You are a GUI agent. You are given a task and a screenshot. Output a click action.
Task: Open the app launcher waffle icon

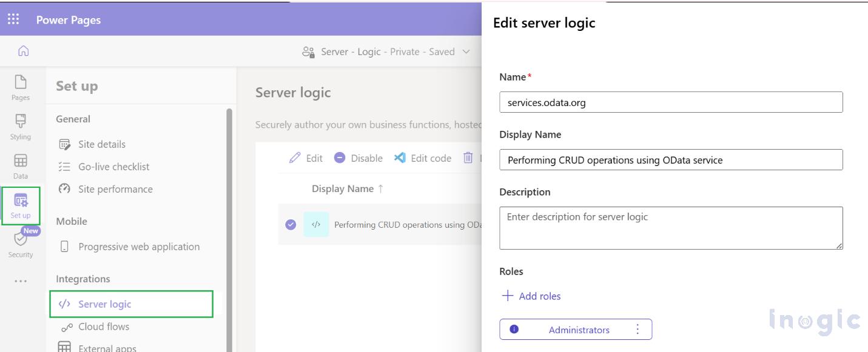(13, 20)
